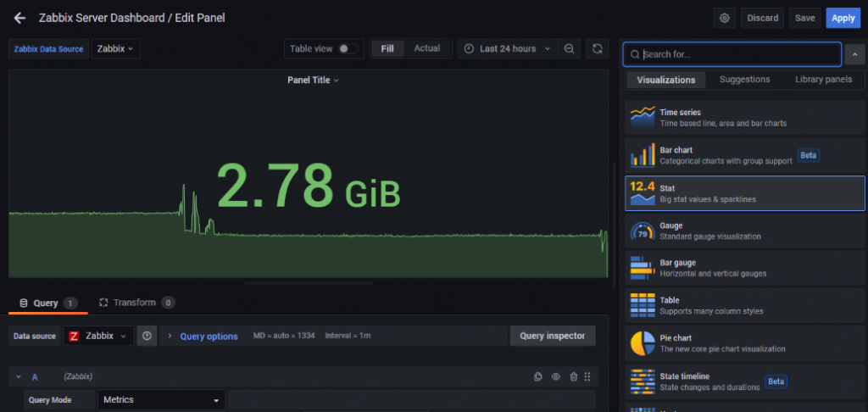Collapse the visualization picker with up chevron
This screenshot has width=868, height=412.
[854, 54]
